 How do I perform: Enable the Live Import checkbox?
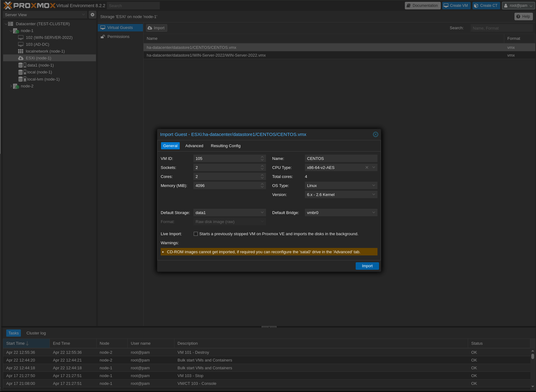[x=196, y=234]
